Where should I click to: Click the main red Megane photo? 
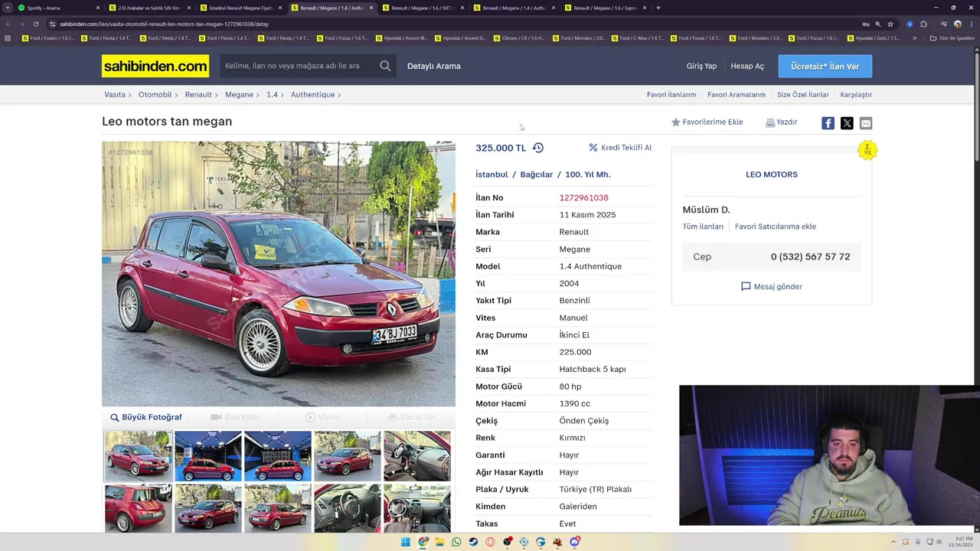click(279, 273)
